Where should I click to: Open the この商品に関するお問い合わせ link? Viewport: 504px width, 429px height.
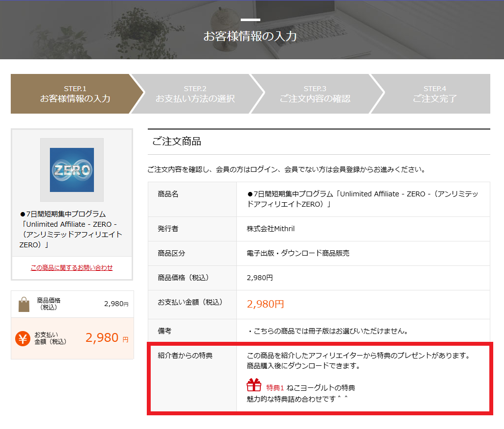71,267
